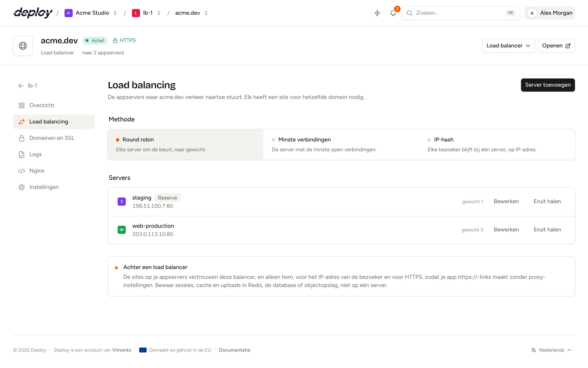
Task: Click Openen external link button
Action: [556, 46]
